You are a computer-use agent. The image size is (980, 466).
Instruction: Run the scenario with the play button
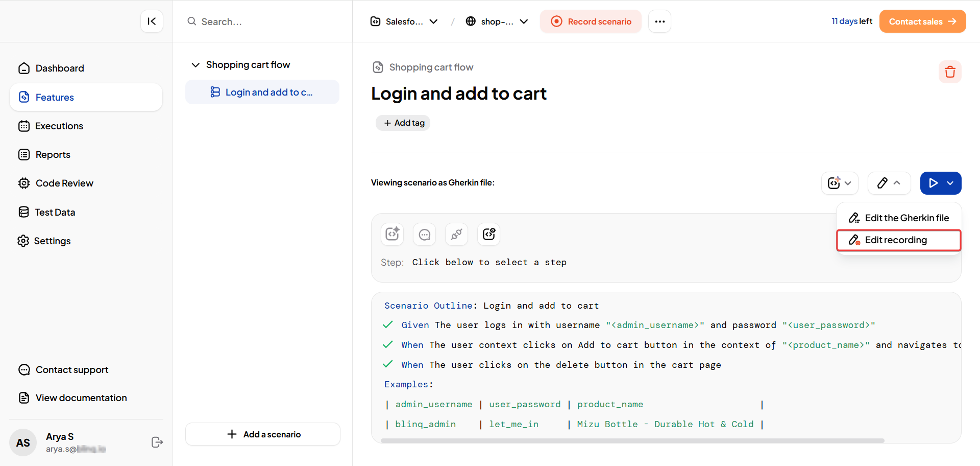pos(933,183)
